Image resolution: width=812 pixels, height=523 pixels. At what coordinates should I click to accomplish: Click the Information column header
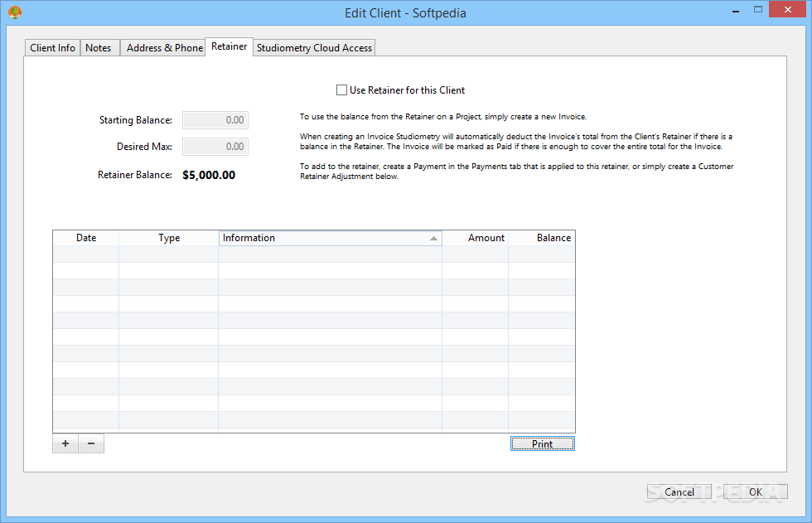tap(331, 238)
